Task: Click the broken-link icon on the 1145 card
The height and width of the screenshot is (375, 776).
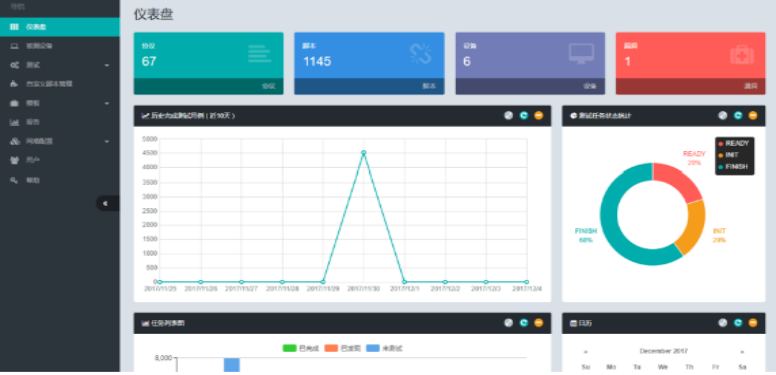Action: (420, 53)
